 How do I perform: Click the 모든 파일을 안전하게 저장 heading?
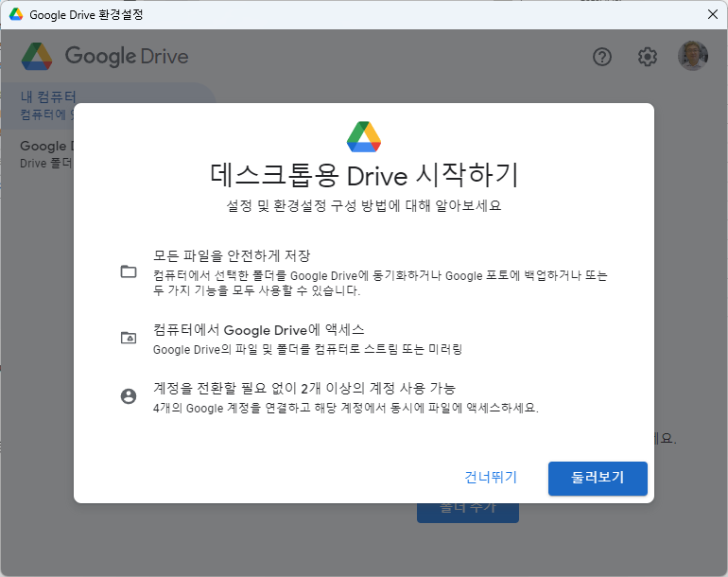pyautogui.click(x=232, y=255)
